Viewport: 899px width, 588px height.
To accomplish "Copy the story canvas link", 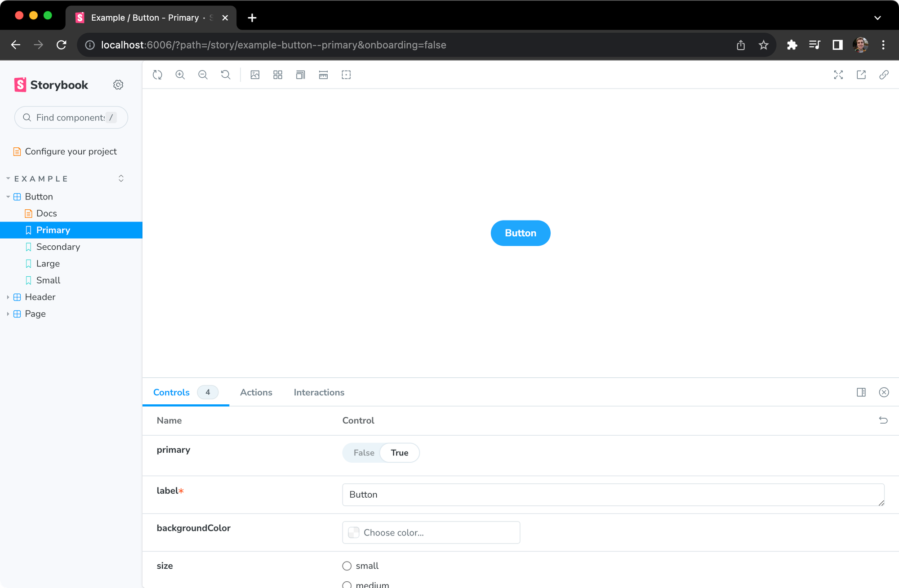I will pyautogui.click(x=884, y=75).
